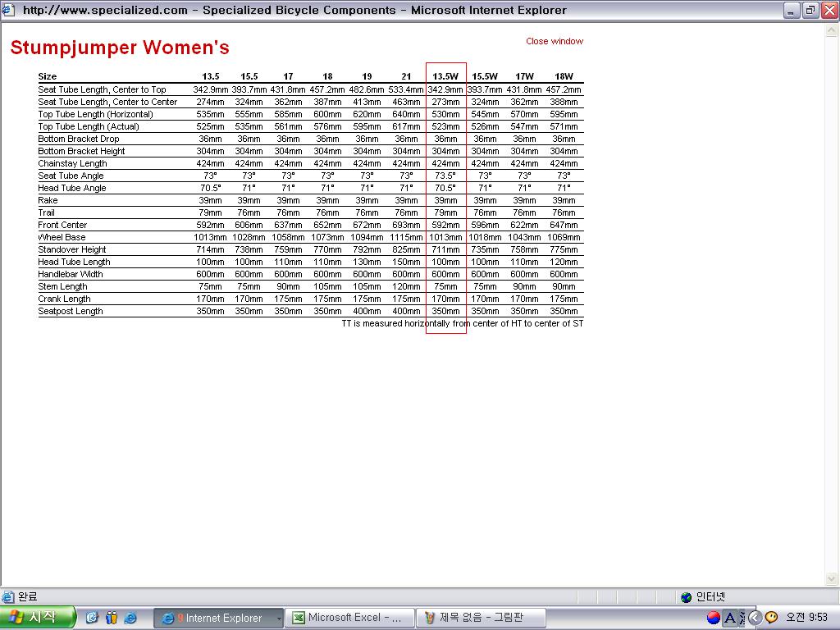The image size is (840, 630).
Task: Click the 'Rake' row label
Action: [x=48, y=200]
